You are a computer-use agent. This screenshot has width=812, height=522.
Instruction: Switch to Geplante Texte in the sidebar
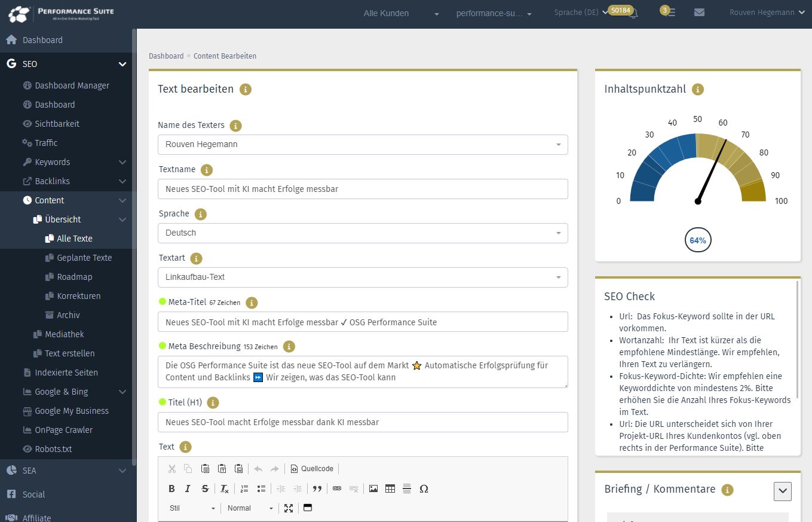(84, 257)
